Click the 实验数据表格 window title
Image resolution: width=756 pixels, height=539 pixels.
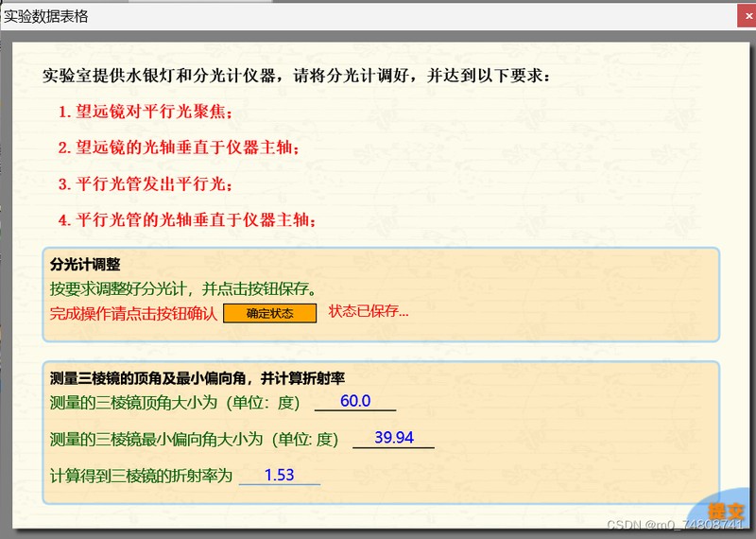tap(45, 16)
